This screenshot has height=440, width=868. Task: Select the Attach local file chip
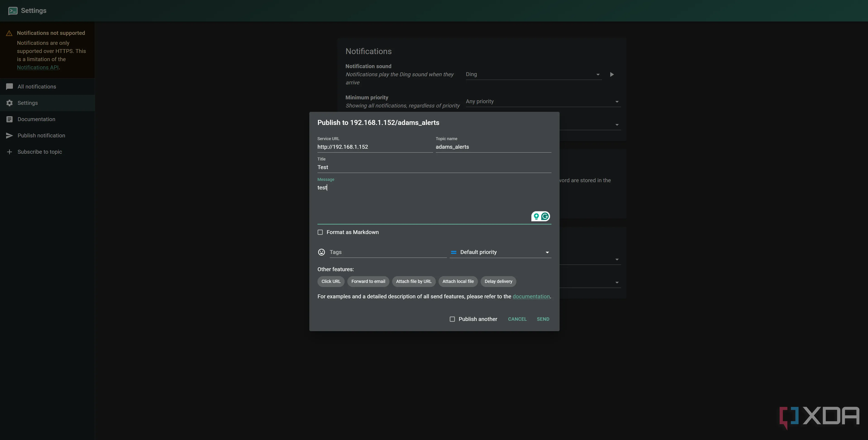(458, 282)
